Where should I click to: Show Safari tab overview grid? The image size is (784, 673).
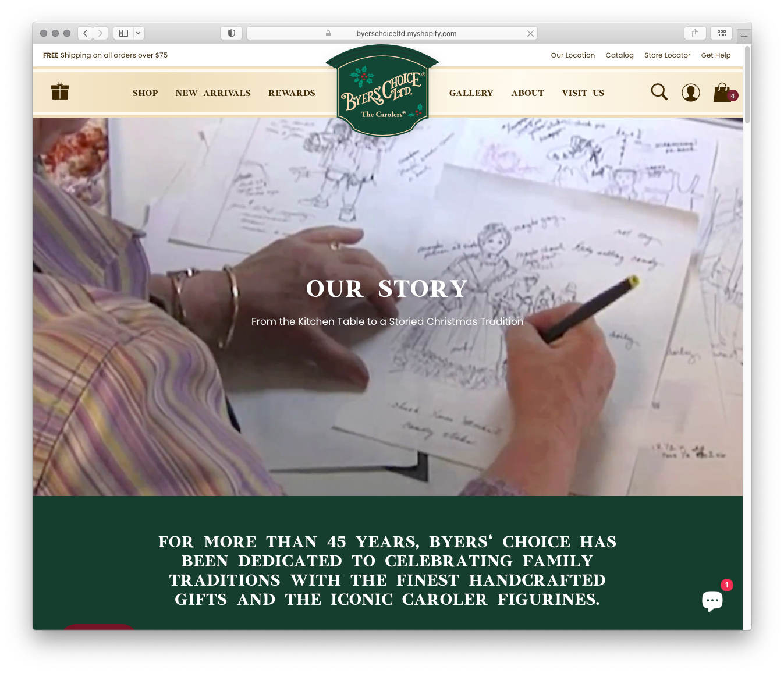721,33
